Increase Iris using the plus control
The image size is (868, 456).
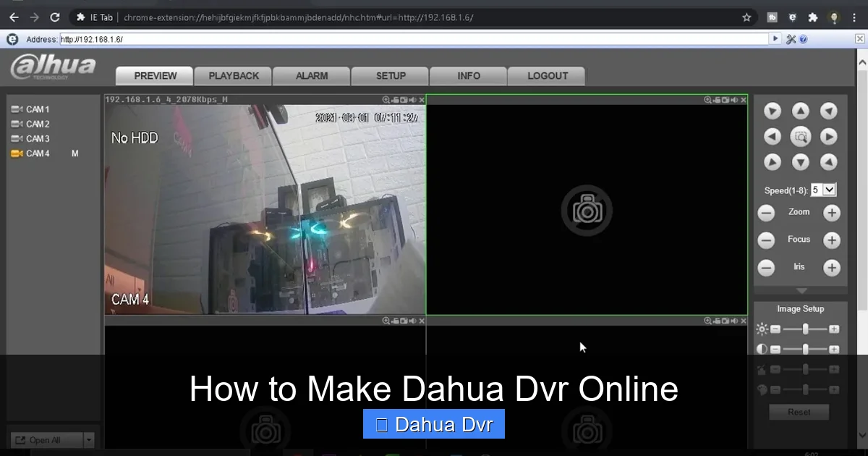tap(831, 267)
